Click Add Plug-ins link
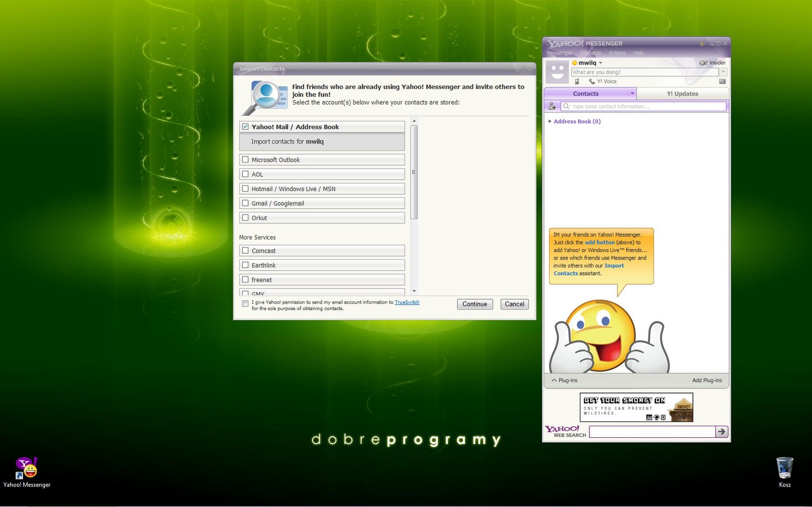Viewport: 812px width, 507px height. (x=707, y=380)
